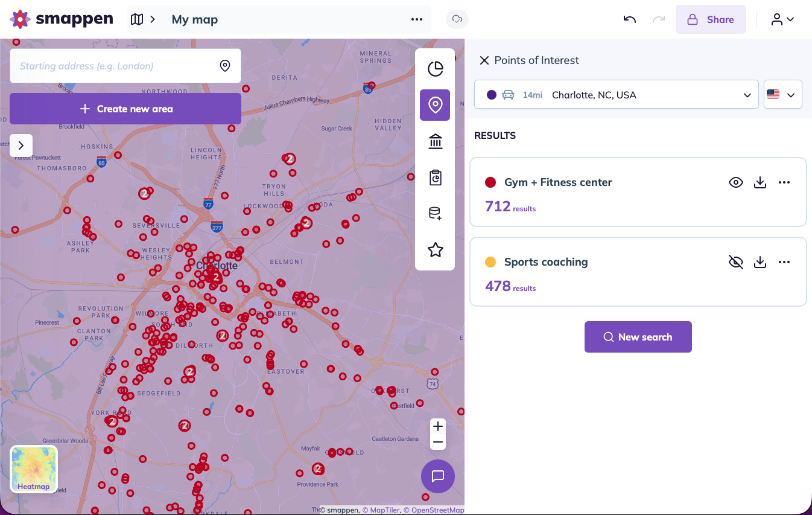Image resolution: width=812 pixels, height=515 pixels.
Task: Show Sports coaching results on map
Action: click(x=736, y=262)
